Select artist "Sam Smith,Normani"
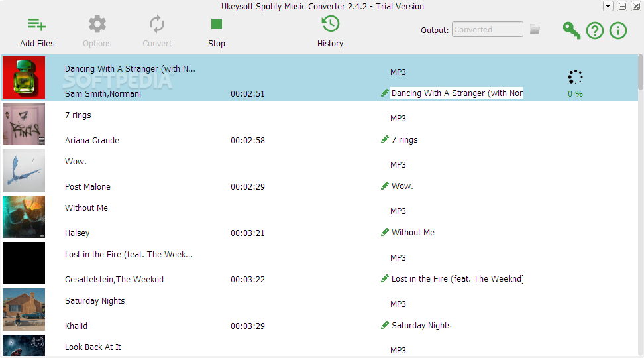 [103, 94]
